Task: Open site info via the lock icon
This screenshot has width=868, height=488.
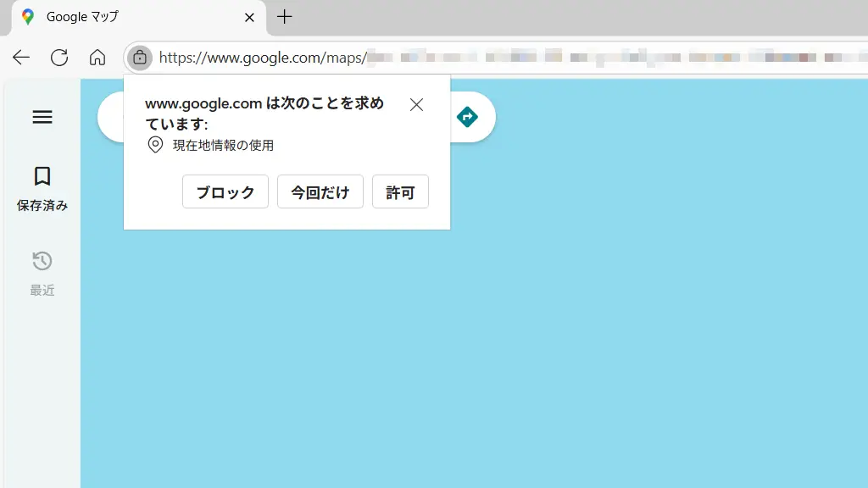Action: tap(140, 58)
